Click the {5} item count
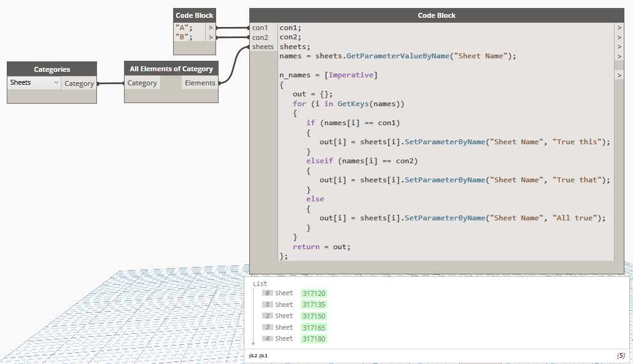This screenshot has width=633, height=364. pyautogui.click(x=621, y=355)
